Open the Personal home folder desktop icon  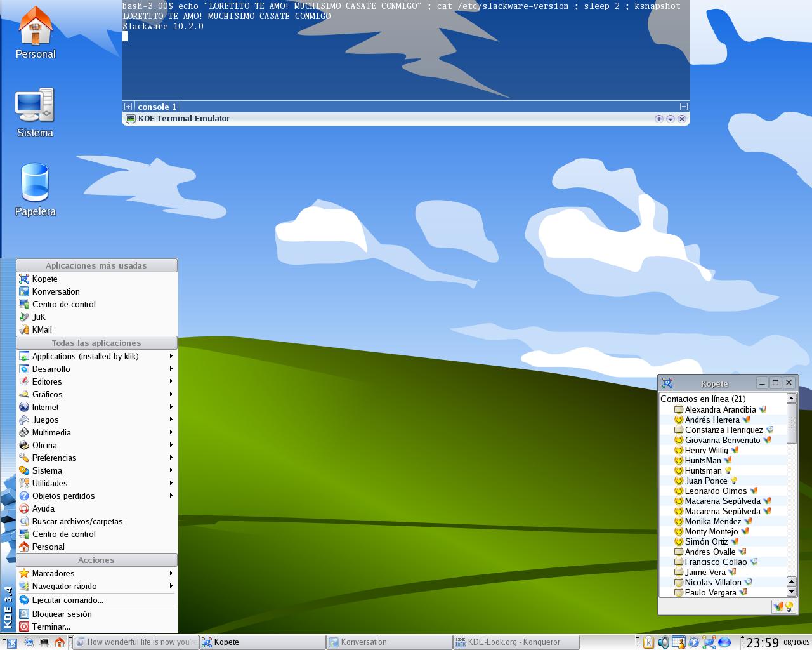pos(36,33)
